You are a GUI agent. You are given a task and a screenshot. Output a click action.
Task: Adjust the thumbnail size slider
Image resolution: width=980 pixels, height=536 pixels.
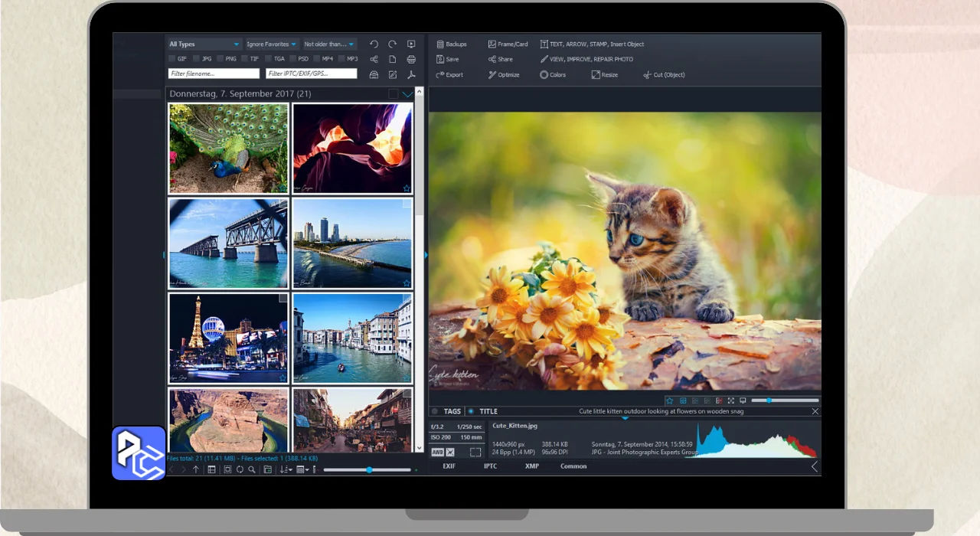369,469
